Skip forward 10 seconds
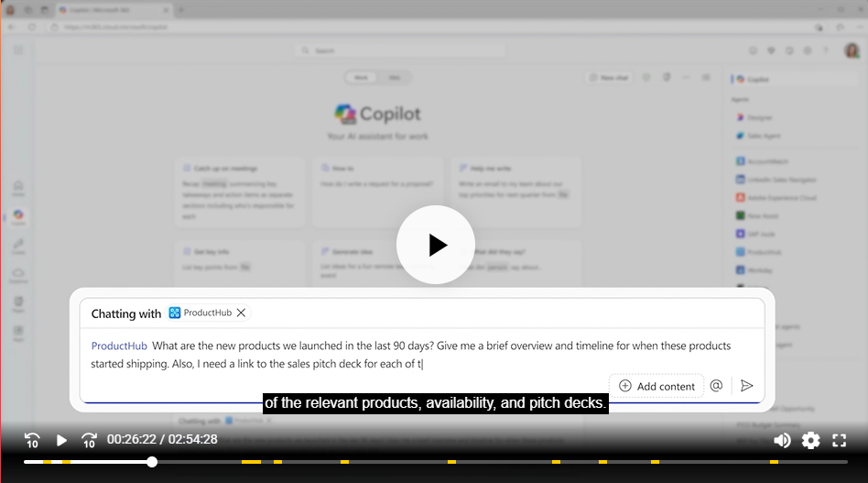 click(89, 440)
